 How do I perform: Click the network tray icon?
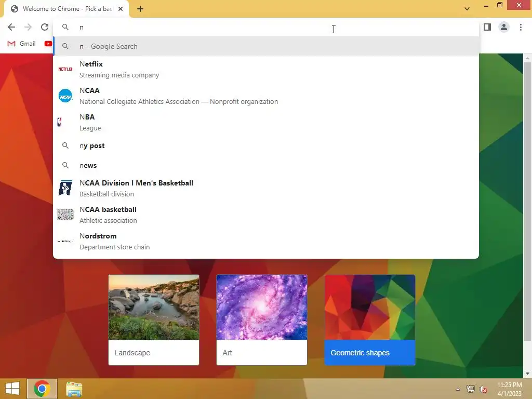(x=471, y=389)
